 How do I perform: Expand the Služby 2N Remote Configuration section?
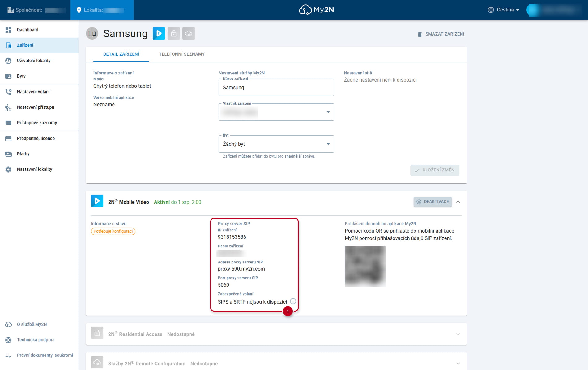pyautogui.click(x=458, y=364)
